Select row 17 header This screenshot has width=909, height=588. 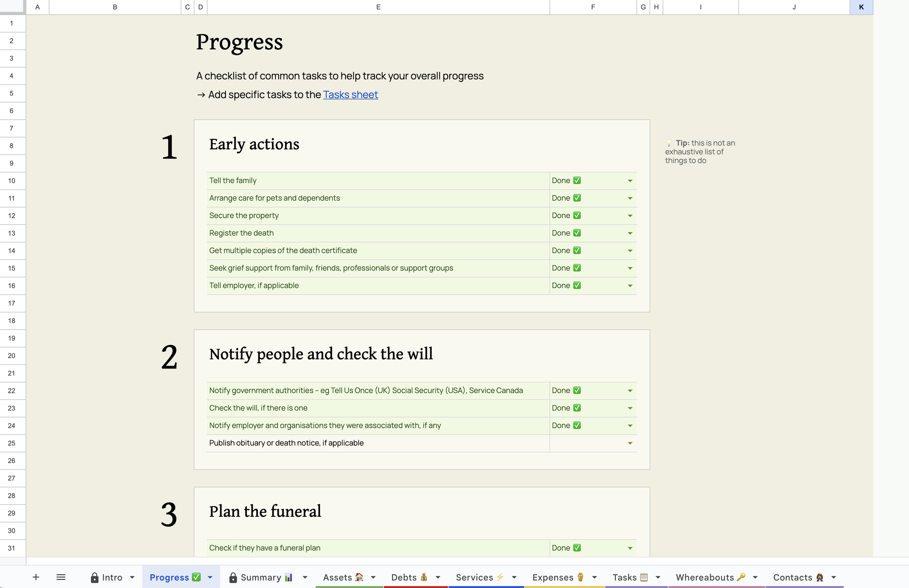(12, 303)
